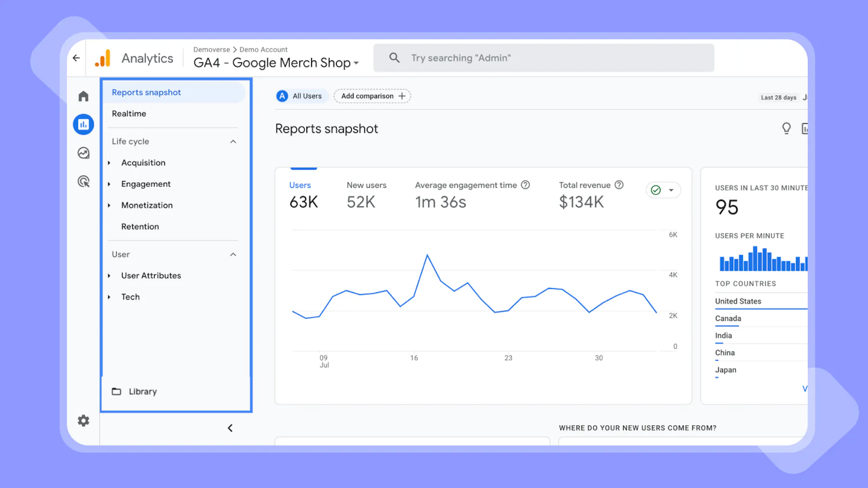Click Add comparison button

tap(372, 96)
